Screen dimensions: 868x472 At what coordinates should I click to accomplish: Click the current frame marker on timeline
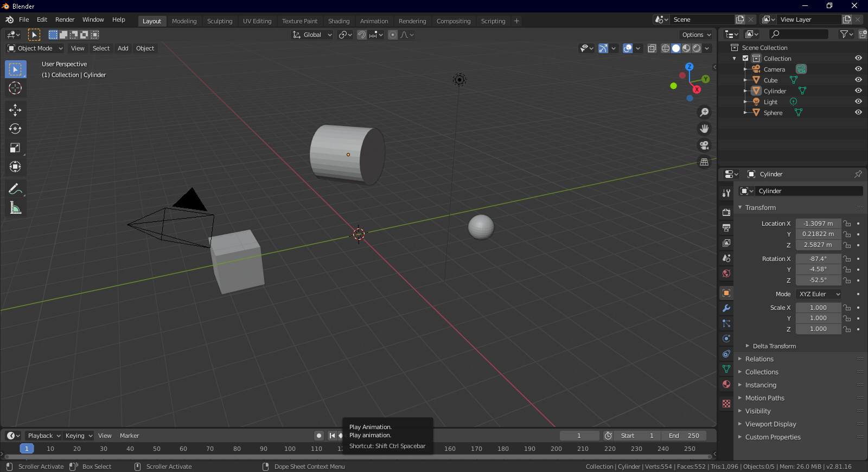[27, 449]
